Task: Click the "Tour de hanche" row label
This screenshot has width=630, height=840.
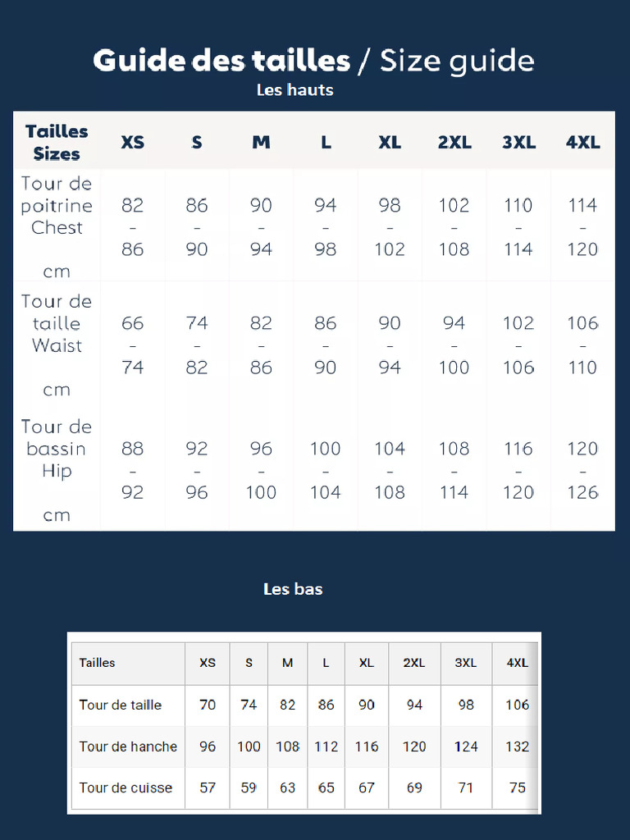Action: pyautogui.click(x=128, y=746)
